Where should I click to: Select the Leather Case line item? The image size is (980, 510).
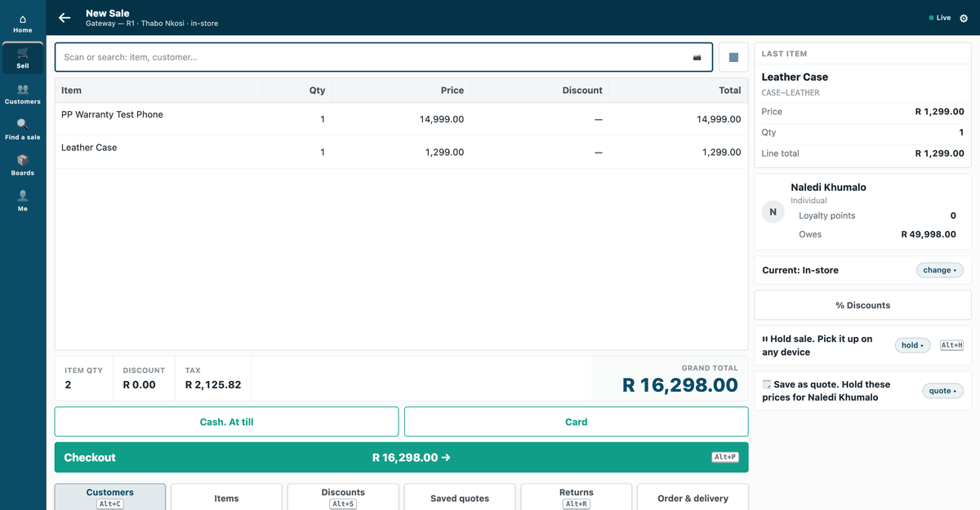402,152
